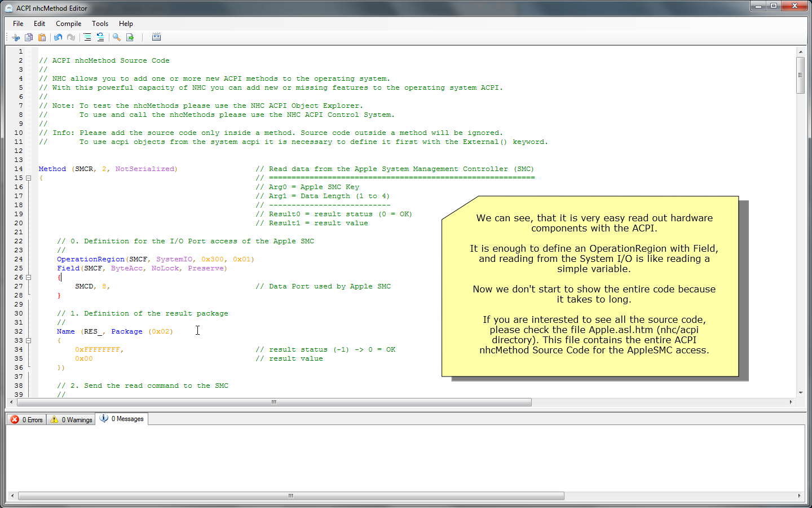This screenshot has height=508, width=812.
Task: Select the 0 Messages tab
Action: [122, 419]
